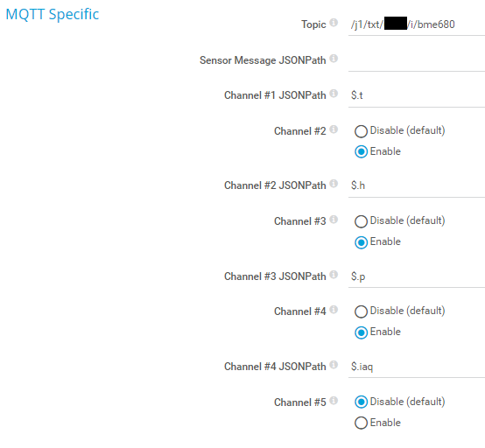Click info icon beside Channel #4 label
The width and height of the screenshot is (485, 448).
tap(334, 310)
